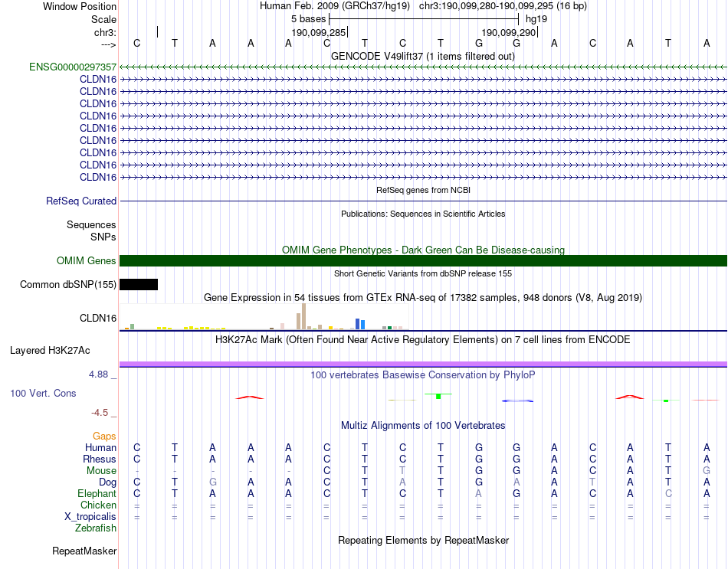
Task: Select the ENSG00000297357 gene label
Action: [x=73, y=67]
